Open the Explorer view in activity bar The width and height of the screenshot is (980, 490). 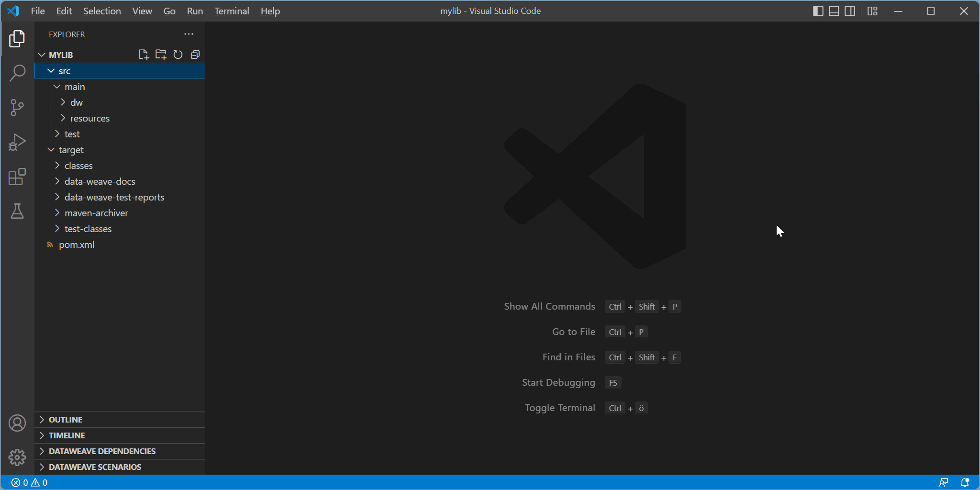(17, 39)
